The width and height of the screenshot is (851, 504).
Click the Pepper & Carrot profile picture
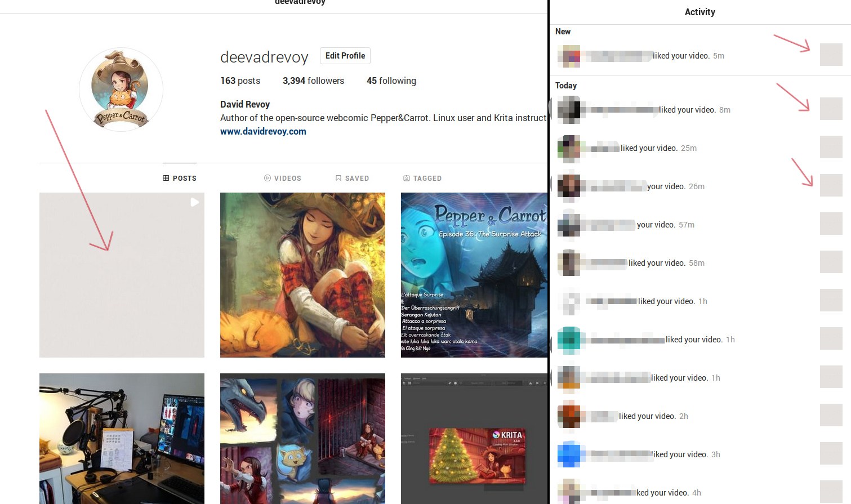(121, 90)
